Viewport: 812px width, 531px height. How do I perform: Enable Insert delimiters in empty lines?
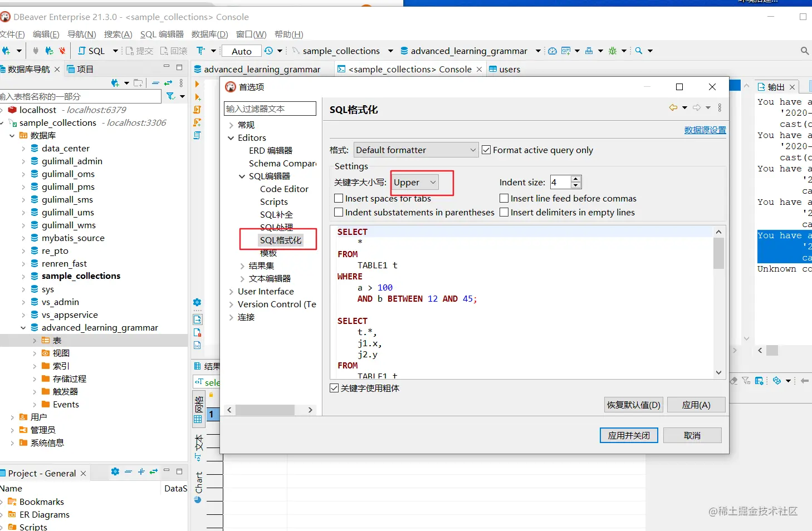pyautogui.click(x=504, y=212)
